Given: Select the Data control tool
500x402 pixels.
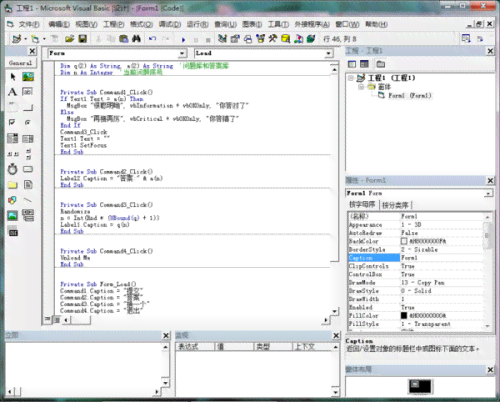Looking at the screenshot, I should [x=28, y=216].
